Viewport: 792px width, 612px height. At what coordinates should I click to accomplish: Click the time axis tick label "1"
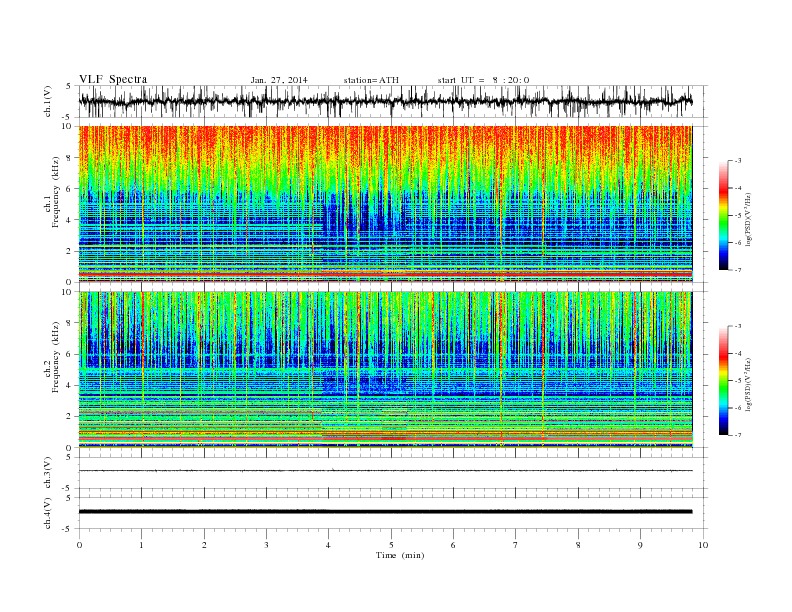pyautogui.click(x=141, y=545)
